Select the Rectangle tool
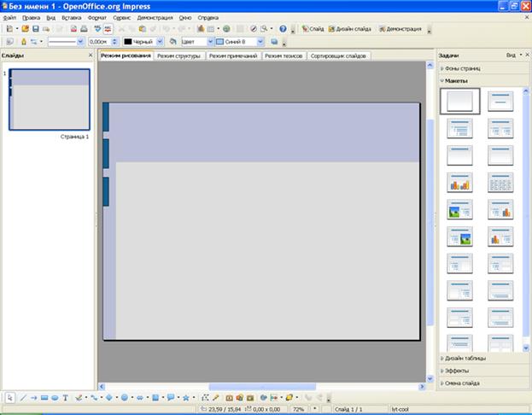 pos(44,398)
